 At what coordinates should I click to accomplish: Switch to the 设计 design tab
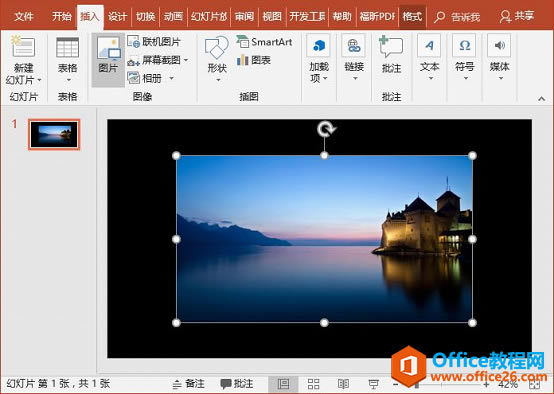click(x=117, y=16)
